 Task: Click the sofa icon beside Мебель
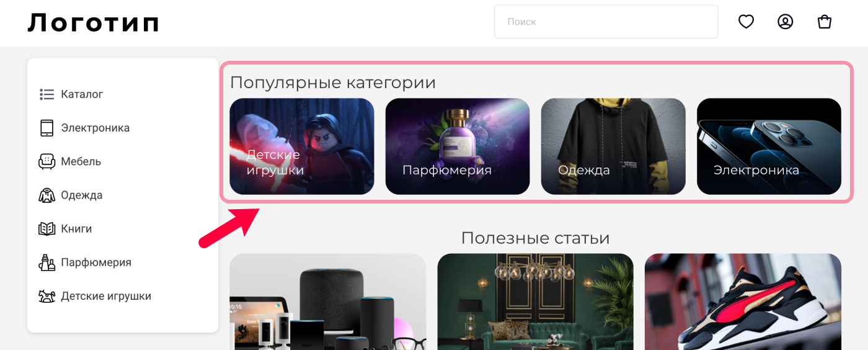(47, 161)
